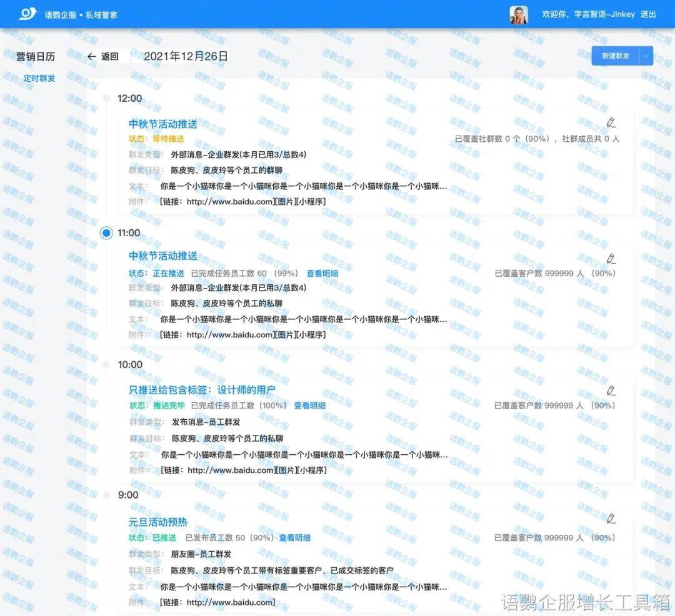Edit the 12:00 中秋节活动推送 push via pencil icon
The width and height of the screenshot is (675, 616).
[611, 122]
